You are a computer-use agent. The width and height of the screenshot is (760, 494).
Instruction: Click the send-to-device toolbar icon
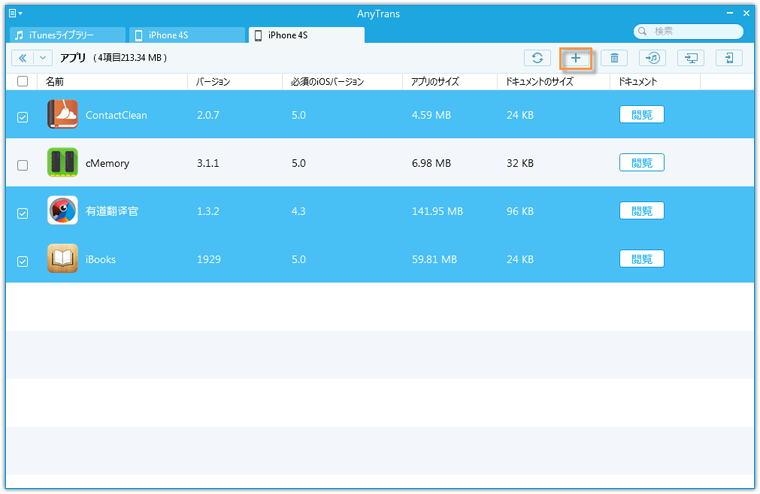click(729, 58)
